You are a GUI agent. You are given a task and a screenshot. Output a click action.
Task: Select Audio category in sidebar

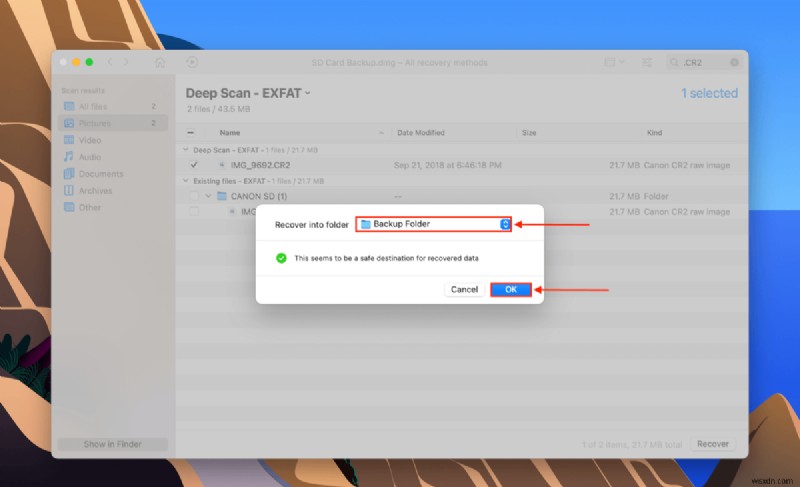click(113, 157)
